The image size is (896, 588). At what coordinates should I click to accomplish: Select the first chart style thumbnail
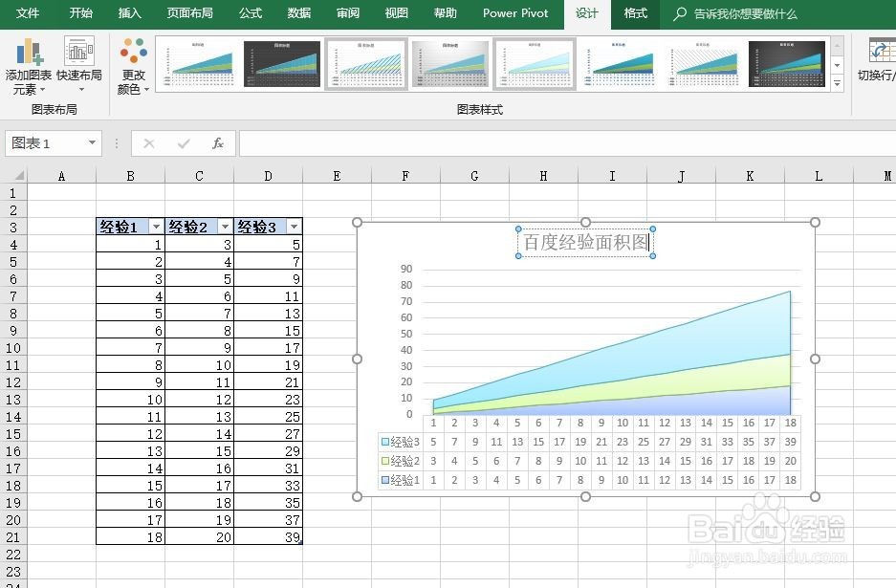tap(198, 63)
